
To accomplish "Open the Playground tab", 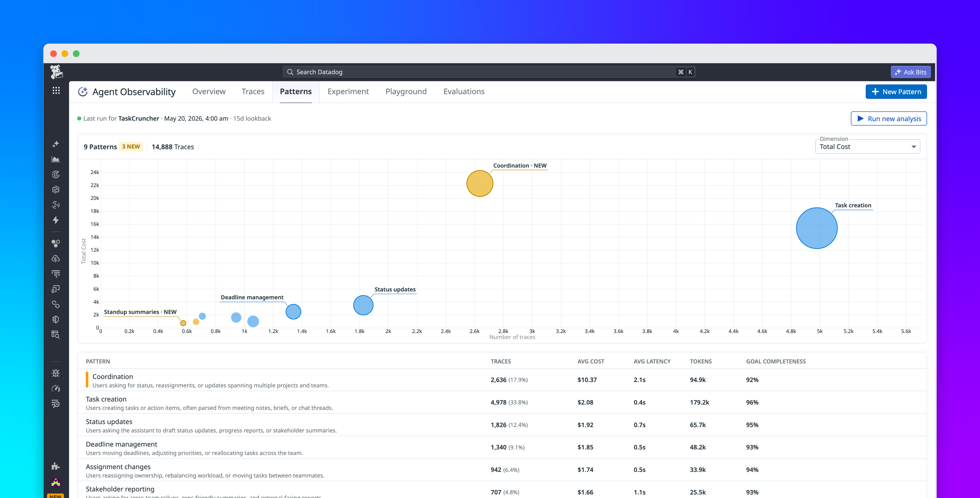I will tap(406, 91).
